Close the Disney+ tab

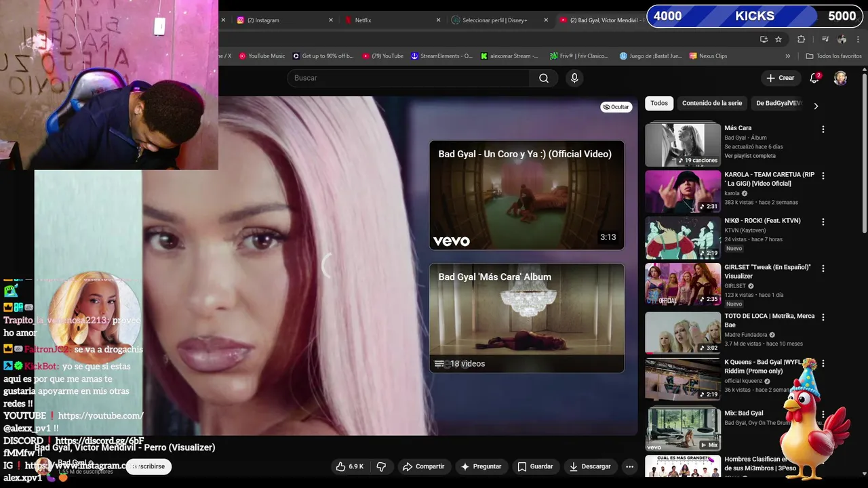coord(546,20)
